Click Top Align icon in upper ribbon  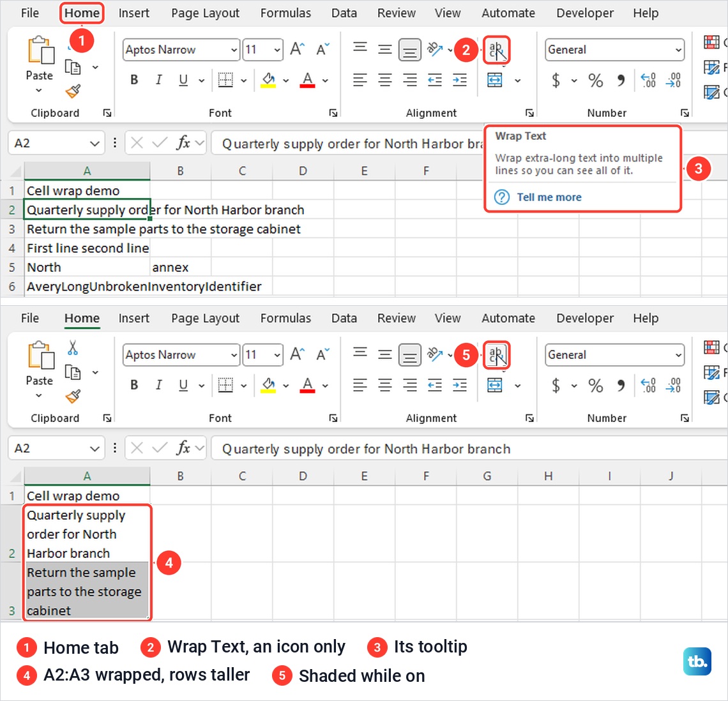coord(360,49)
